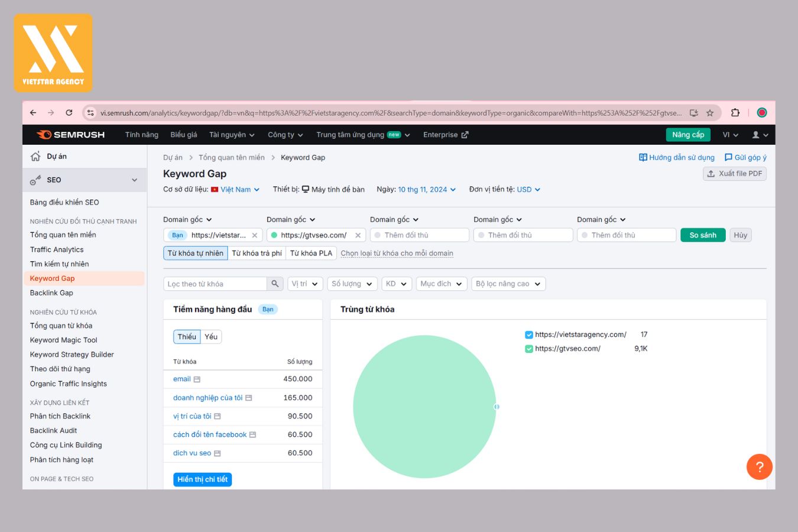798x532 pixels.
Task: Open the Bộ lọc nâng cao dropdown
Action: coord(508,284)
